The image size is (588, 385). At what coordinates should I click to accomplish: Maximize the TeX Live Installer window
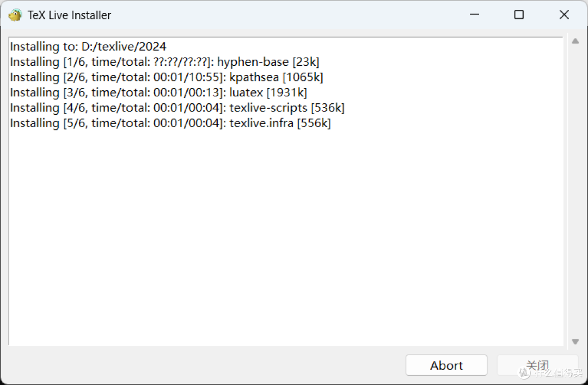pyautogui.click(x=519, y=15)
